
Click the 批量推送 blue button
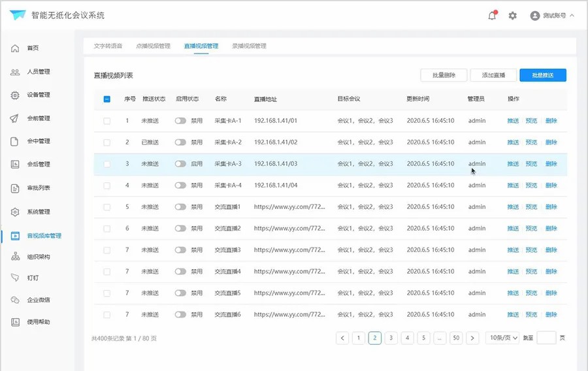(543, 75)
